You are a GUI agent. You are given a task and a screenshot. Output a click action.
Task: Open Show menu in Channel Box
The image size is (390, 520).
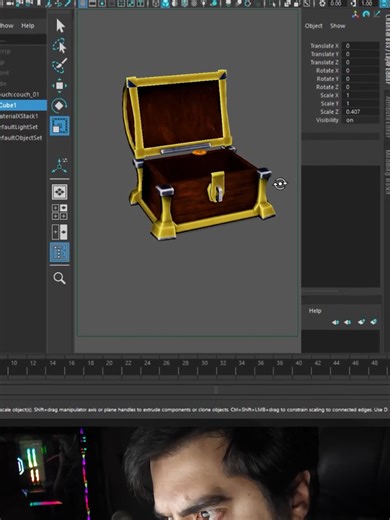(338, 26)
